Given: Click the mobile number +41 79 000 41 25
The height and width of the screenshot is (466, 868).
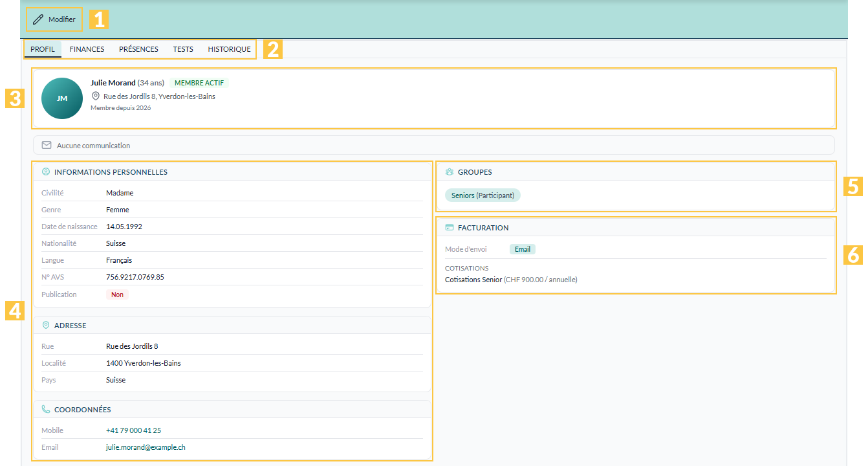Looking at the screenshot, I should tap(133, 430).
